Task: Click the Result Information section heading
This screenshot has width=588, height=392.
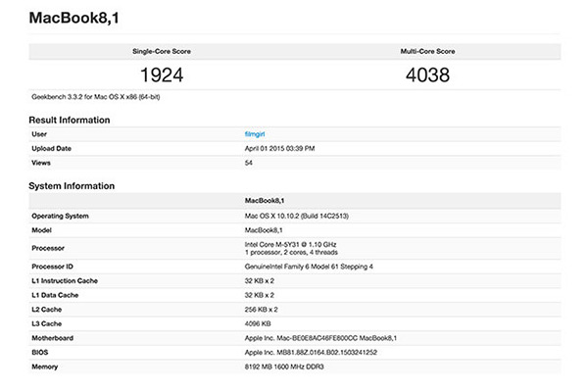Action: pyautogui.click(x=82, y=120)
